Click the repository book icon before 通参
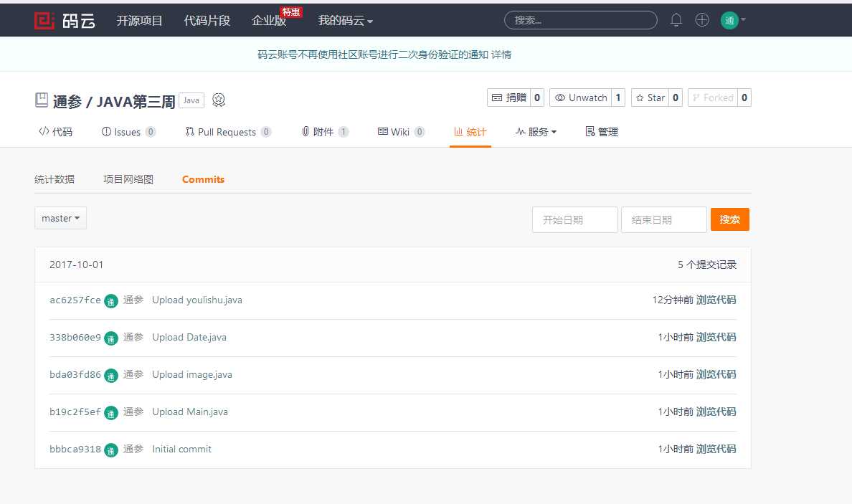Screen dimensions: 852x504 pyautogui.click(x=42, y=100)
